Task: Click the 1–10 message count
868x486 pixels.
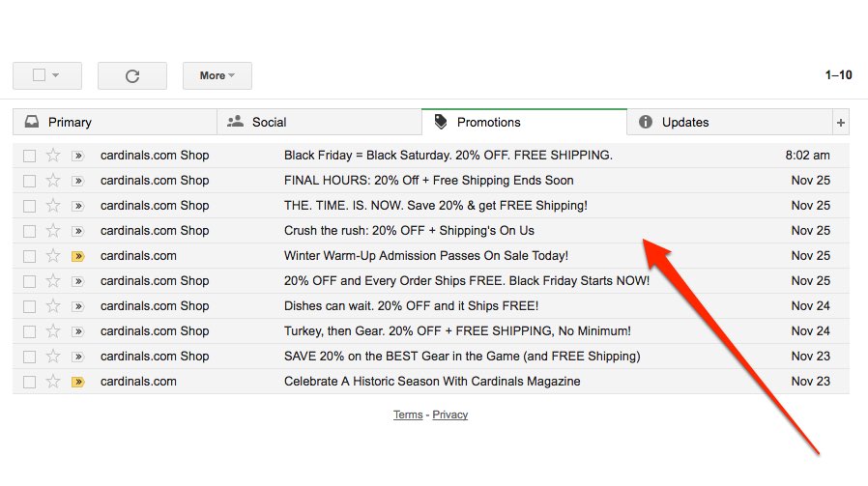Action: (x=838, y=75)
